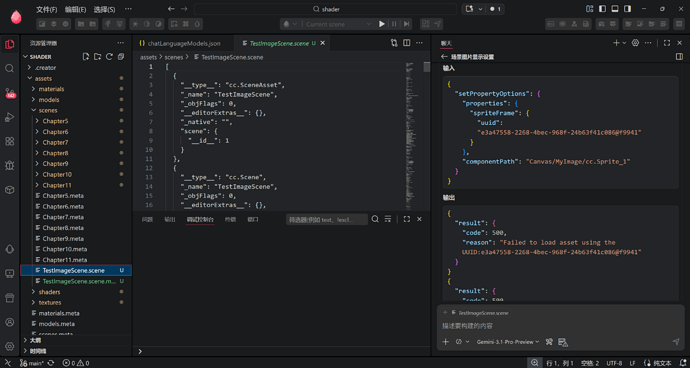Collapse the assets folder
Viewport: 690px width, 368px height.
[x=29, y=78]
